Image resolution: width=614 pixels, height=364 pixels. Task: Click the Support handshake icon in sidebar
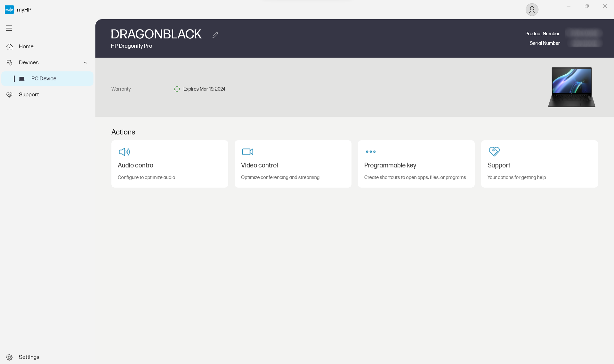tap(10, 95)
